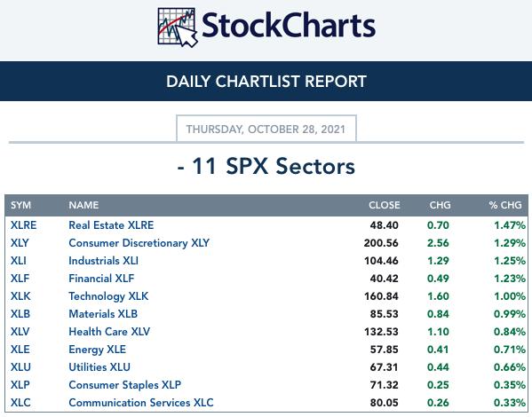
Task: Click the NAME column header
Action: [x=83, y=205]
